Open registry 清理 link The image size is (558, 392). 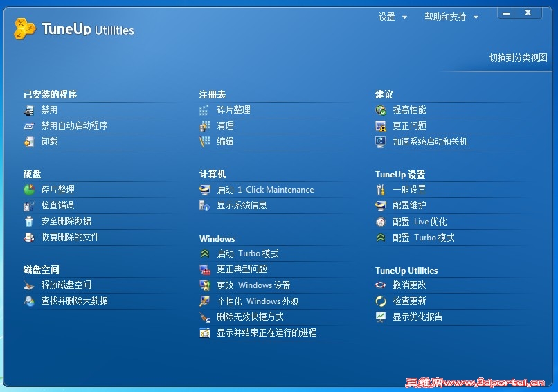click(x=225, y=125)
